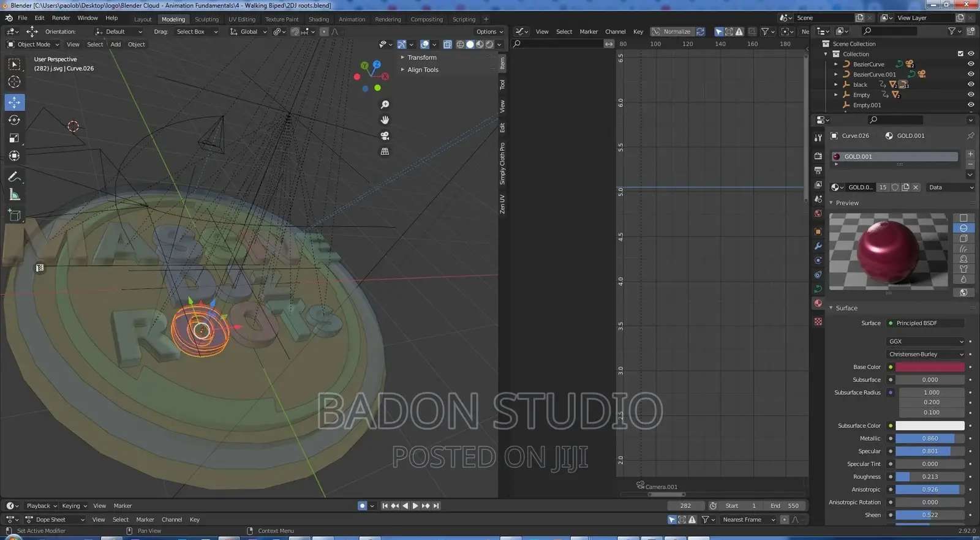This screenshot has height=540, width=980.
Task: Select the Annotate tool
Action: coord(14,177)
